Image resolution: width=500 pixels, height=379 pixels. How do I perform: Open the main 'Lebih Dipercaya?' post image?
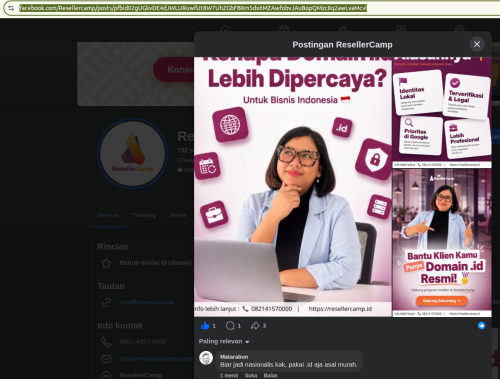pos(293,187)
